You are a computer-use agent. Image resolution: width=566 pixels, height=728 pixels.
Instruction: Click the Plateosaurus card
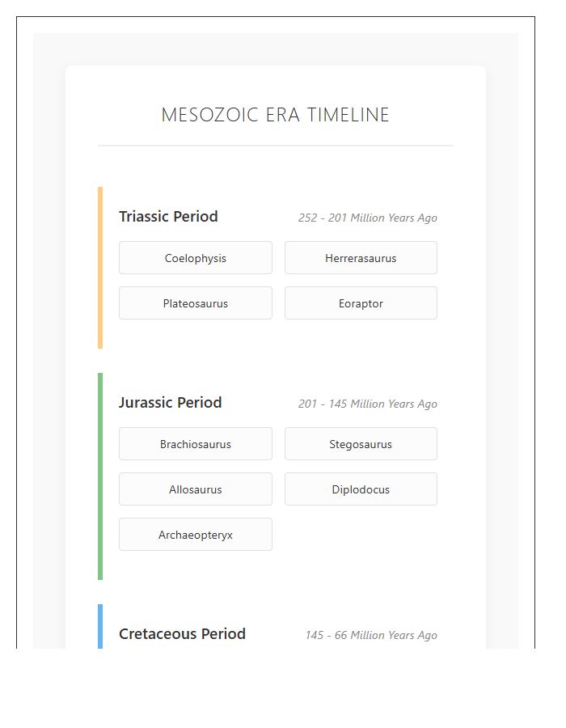[x=195, y=303]
